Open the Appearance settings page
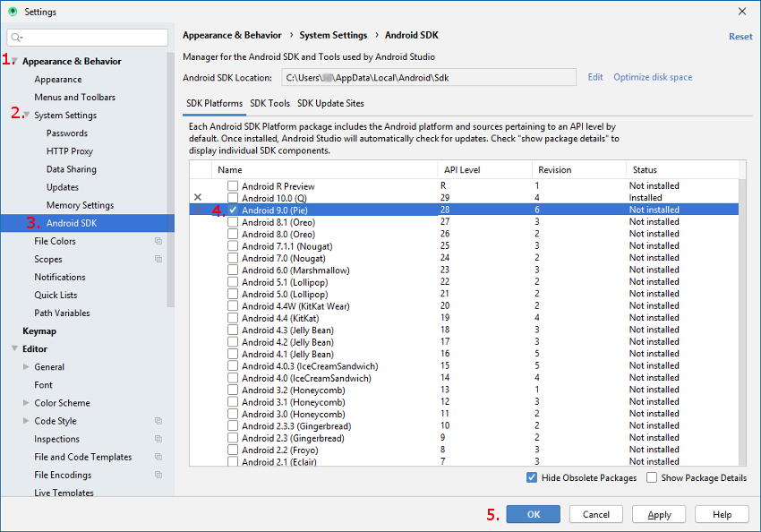 point(58,79)
